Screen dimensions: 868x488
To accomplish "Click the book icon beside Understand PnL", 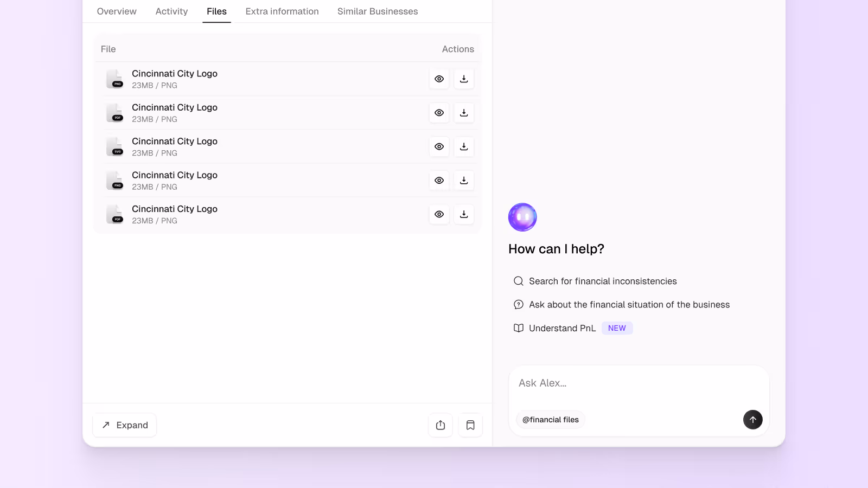I will [519, 328].
